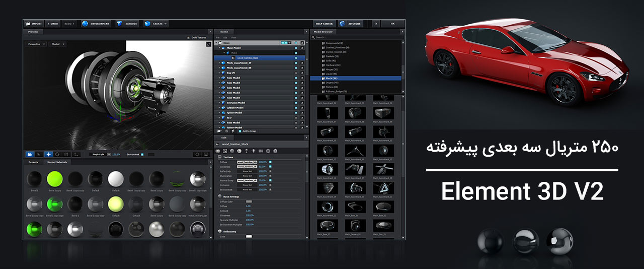This screenshot has width=644, height=269.
Task: Select the scale tool in preview toolbar
Action: tap(66, 155)
